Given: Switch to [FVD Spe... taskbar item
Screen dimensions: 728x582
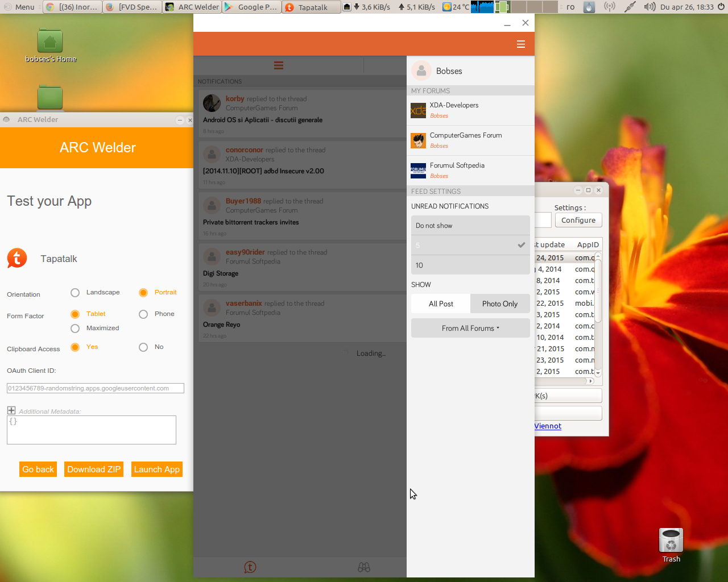Looking at the screenshot, I should click(x=132, y=7).
